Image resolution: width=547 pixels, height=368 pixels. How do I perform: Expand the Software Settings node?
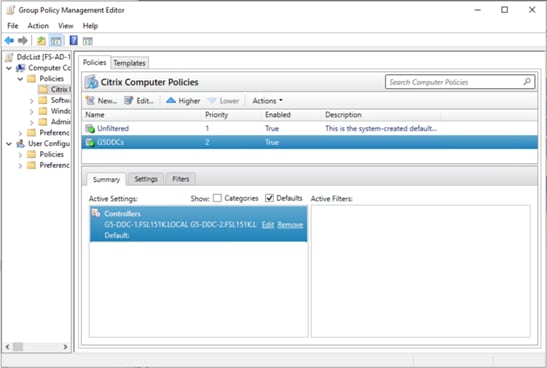pos(31,101)
